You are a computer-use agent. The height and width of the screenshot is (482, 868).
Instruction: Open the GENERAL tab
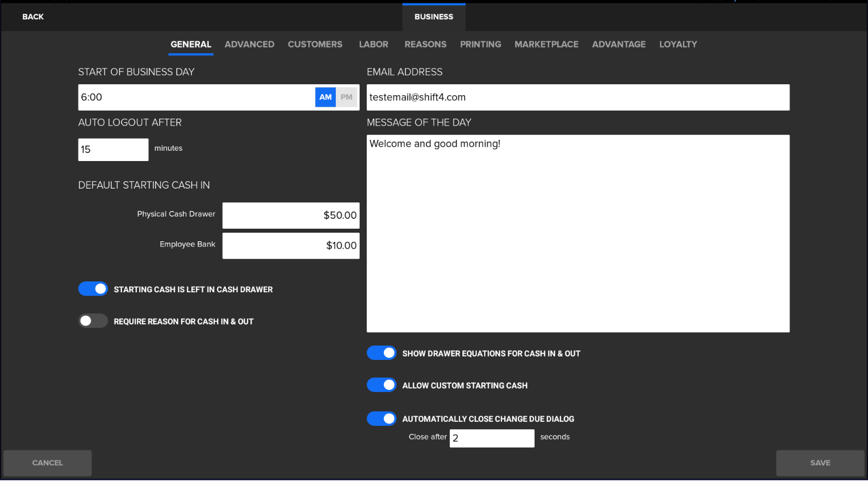[191, 44]
